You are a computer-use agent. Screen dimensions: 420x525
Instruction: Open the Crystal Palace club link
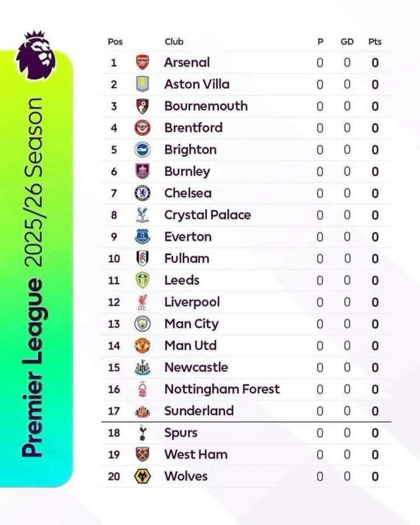point(208,215)
